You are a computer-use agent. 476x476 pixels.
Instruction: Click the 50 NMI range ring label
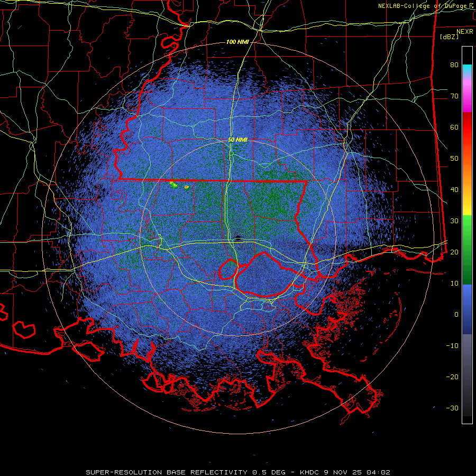click(237, 140)
